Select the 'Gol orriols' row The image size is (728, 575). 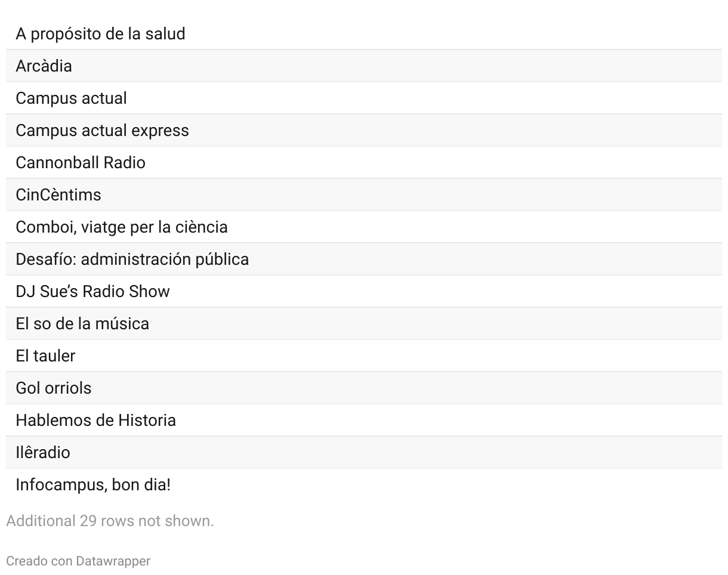pos(54,388)
